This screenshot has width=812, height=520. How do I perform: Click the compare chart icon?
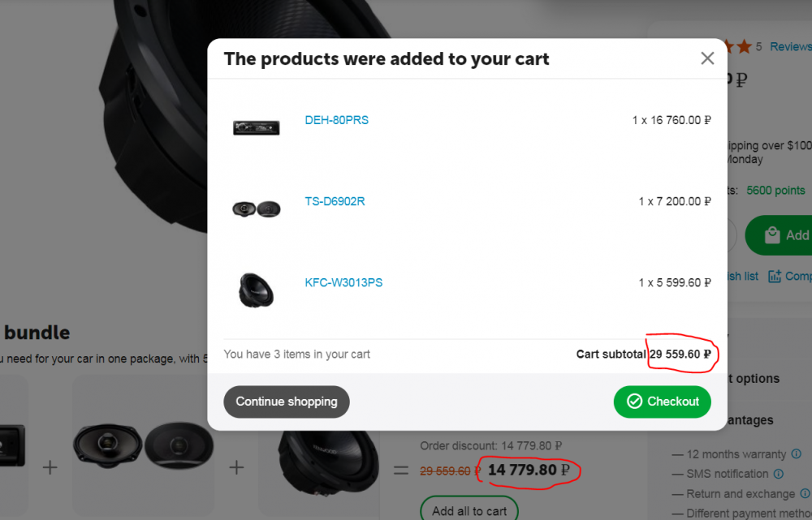pyautogui.click(x=774, y=276)
